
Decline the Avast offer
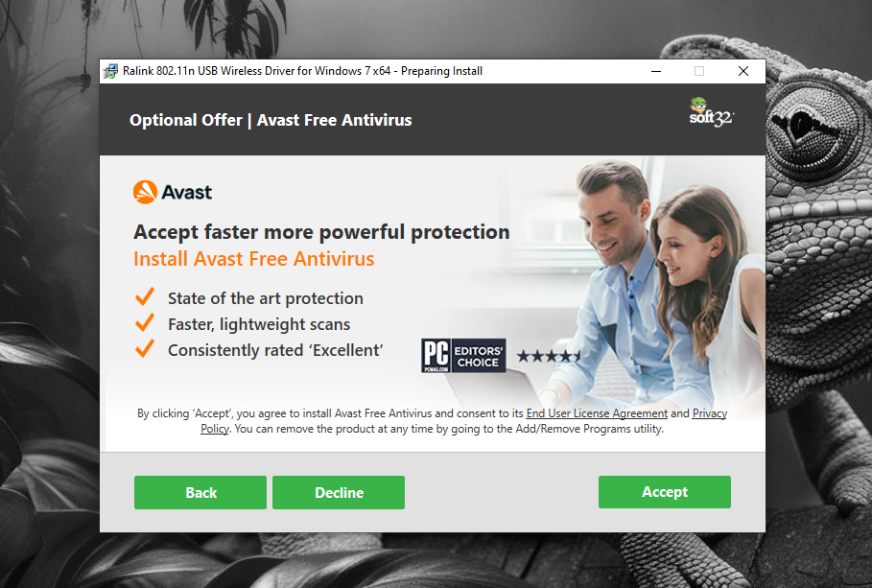[x=339, y=492]
